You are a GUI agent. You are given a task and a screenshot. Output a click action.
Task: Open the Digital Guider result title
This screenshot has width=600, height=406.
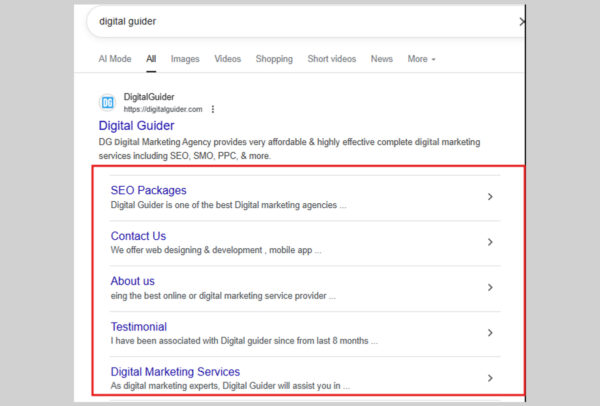tap(137, 126)
